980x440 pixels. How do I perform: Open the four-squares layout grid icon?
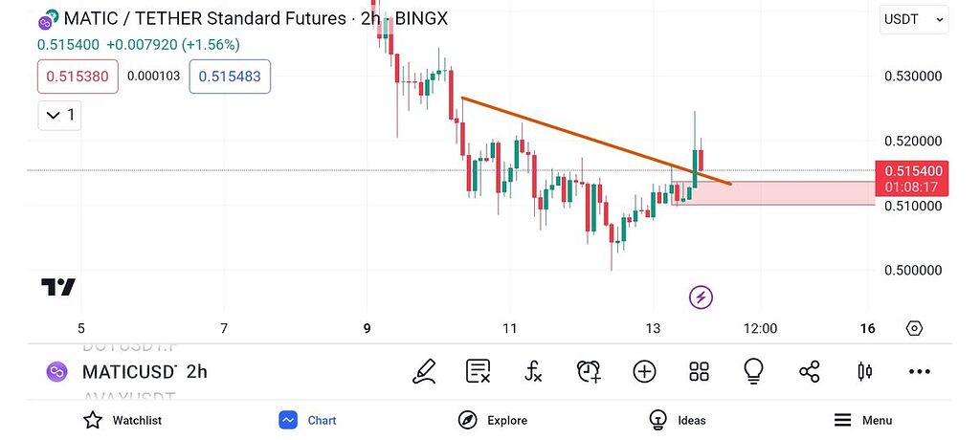click(700, 371)
